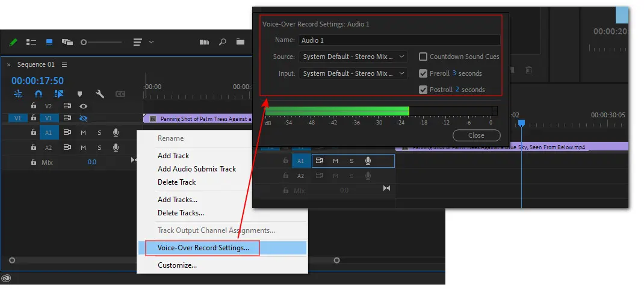Image resolution: width=644 pixels, height=305 pixels.
Task: Click Mix track 0.0 volume value
Action: pos(92,162)
